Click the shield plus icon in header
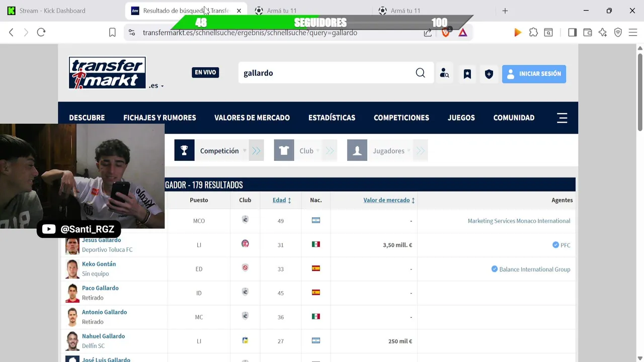This screenshot has width=644, height=362. pos(489,74)
